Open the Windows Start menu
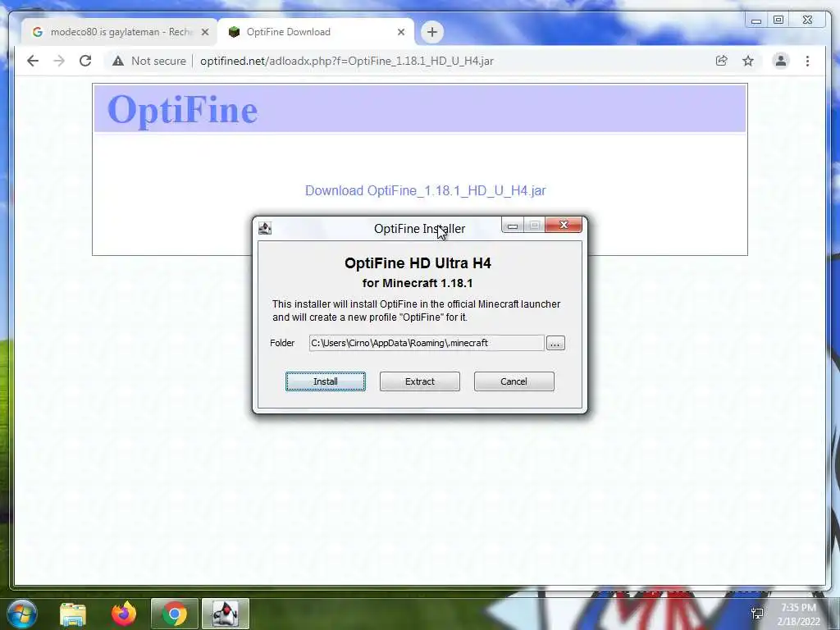This screenshot has height=630, width=840. pyautogui.click(x=22, y=614)
